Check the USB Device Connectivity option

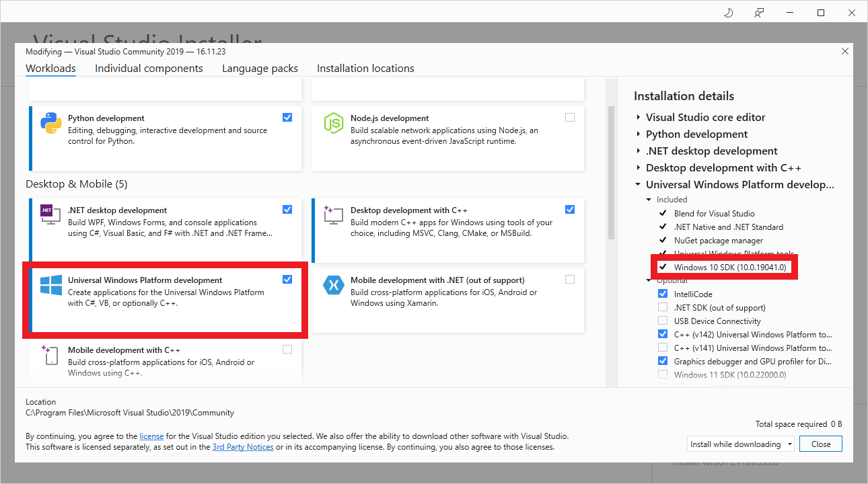pos(663,321)
